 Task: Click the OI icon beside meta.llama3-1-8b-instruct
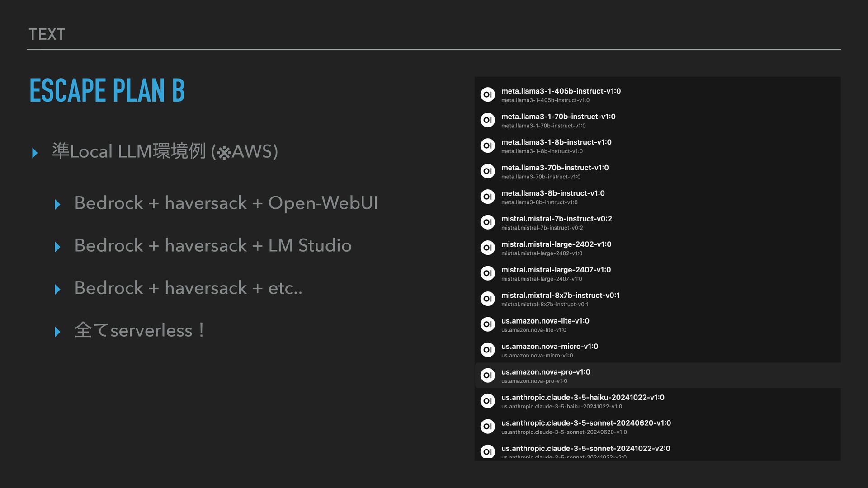tap(487, 145)
